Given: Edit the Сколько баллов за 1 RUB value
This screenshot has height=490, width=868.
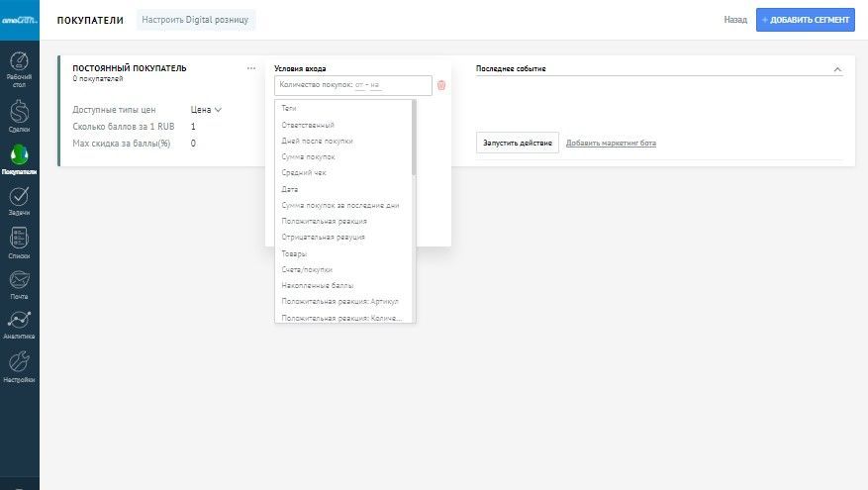Looking at the screenshot, I should tap(193, 127).
